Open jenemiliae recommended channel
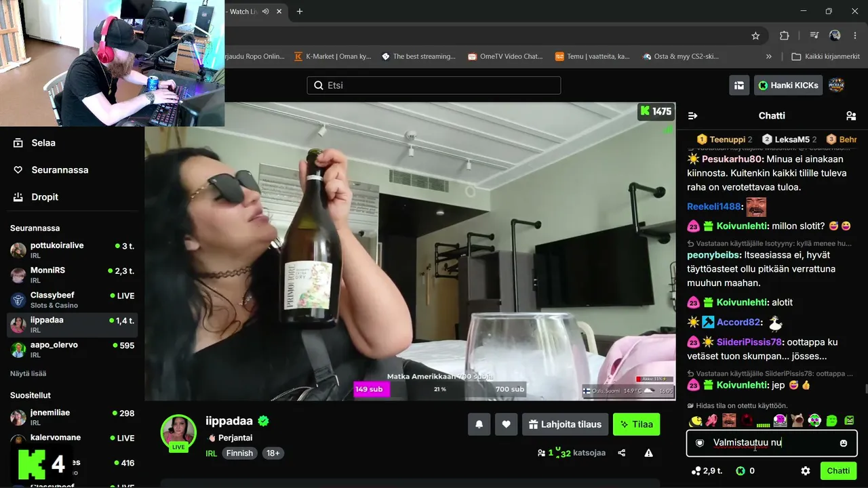This screenshot has height=488, width=868. click(72, 418)
